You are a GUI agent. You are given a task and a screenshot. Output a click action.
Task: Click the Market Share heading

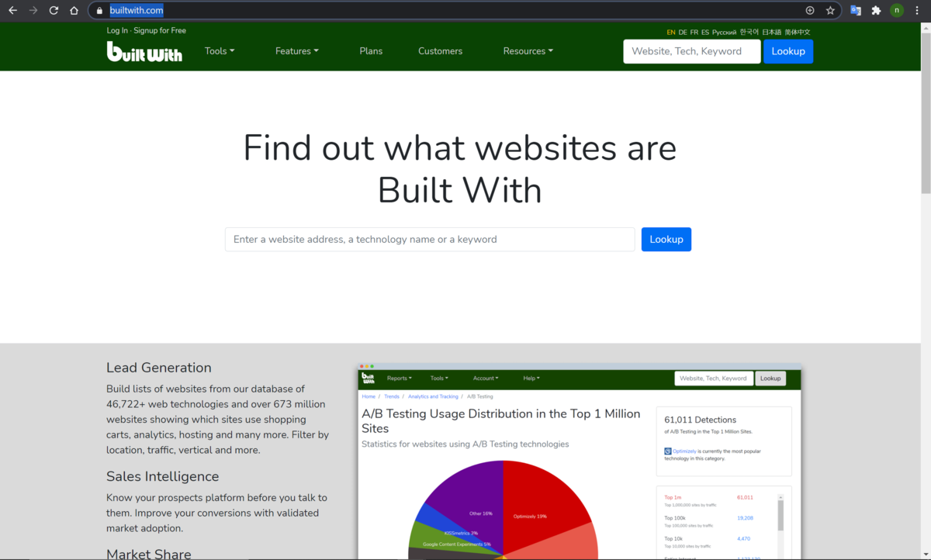pyautogui.click(x=149, y=553)
